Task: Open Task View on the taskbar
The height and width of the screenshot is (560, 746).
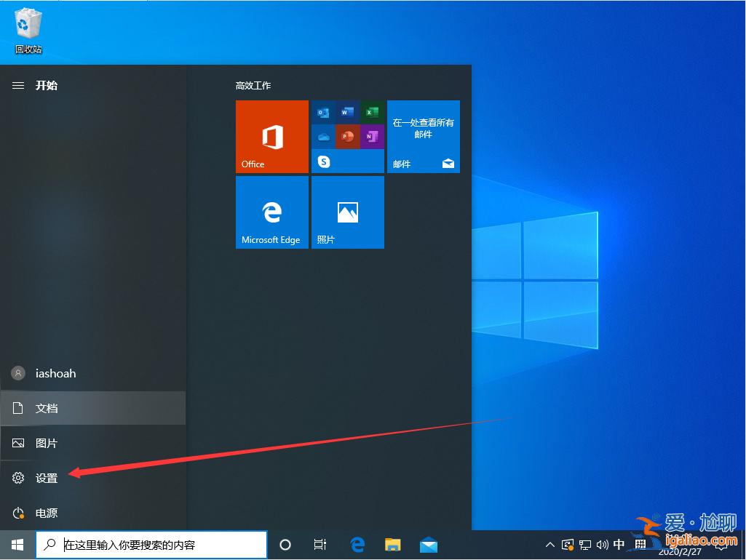Action: [x=320, y=544]
